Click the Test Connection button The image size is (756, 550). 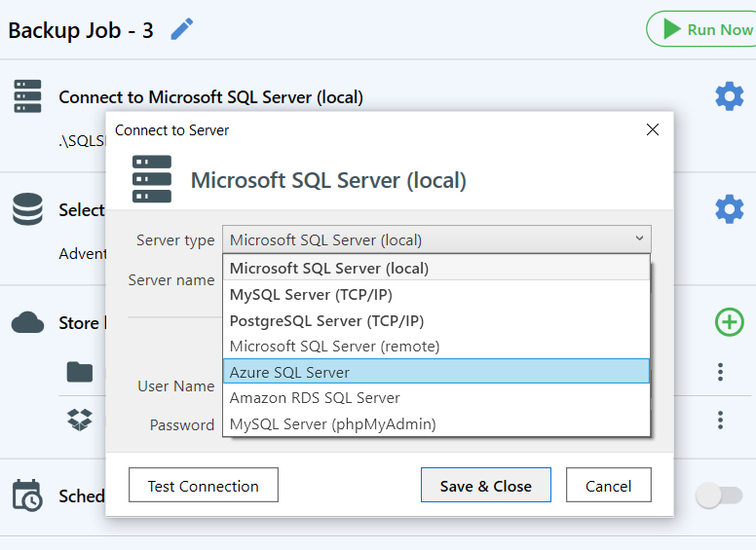pos(204,485)
